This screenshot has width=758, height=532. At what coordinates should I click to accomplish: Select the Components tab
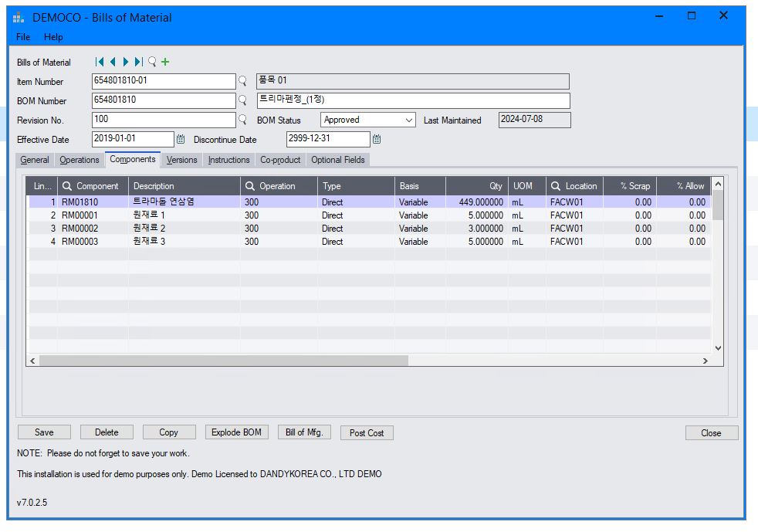click(133, 160)
